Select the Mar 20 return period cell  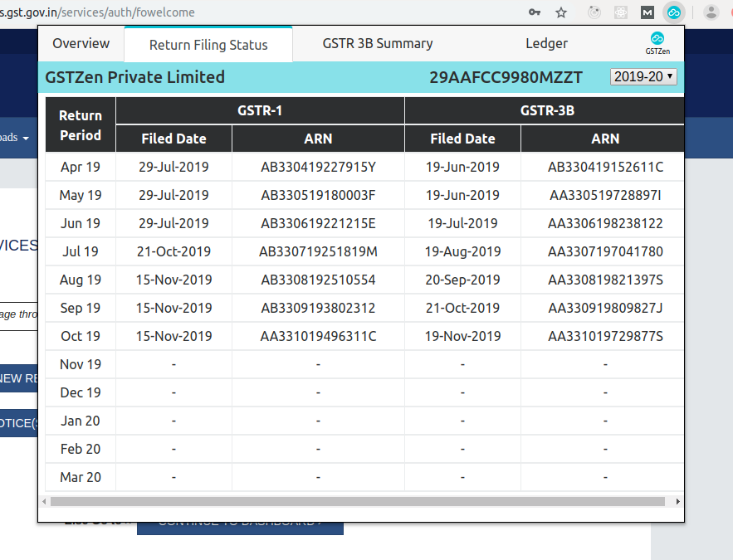click(81, 477)
